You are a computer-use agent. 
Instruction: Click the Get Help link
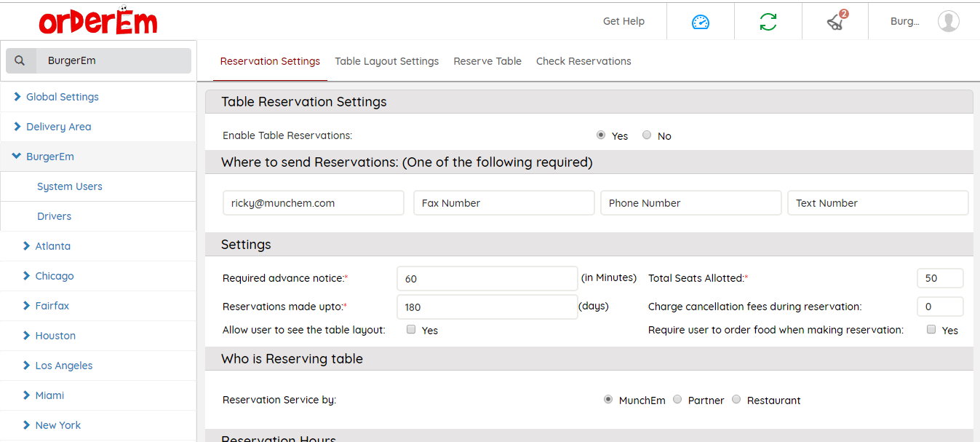624,21
